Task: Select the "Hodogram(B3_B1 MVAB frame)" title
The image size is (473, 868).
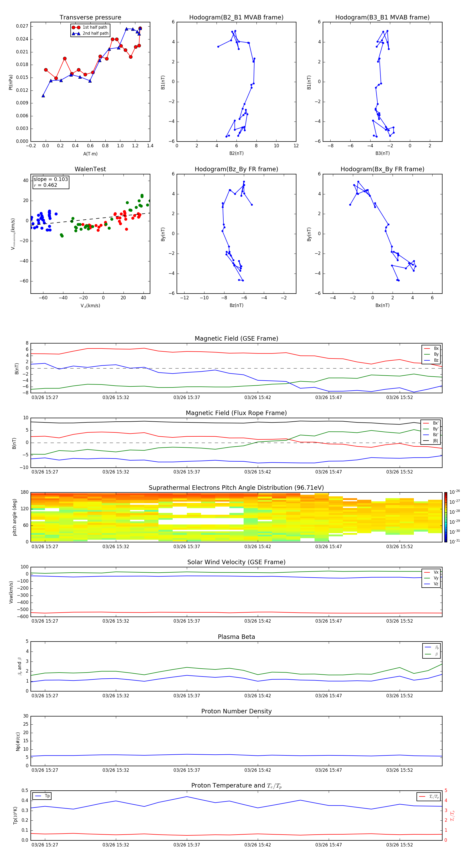Action: (x=382, y=18)
